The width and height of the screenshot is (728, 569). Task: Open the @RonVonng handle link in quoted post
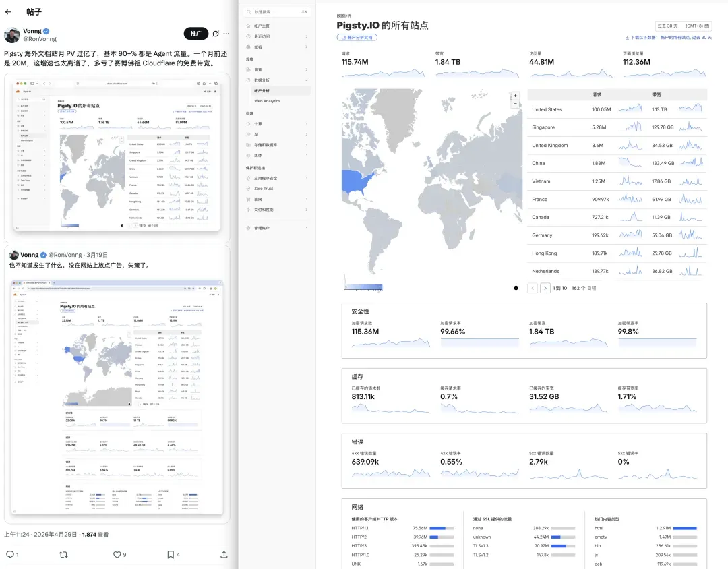click(x=65, y=255)
